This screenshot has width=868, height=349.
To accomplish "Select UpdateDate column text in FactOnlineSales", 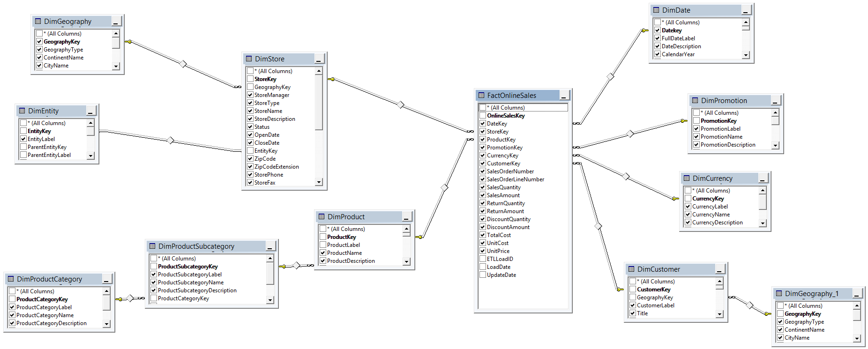I will [x=501, y=275].
